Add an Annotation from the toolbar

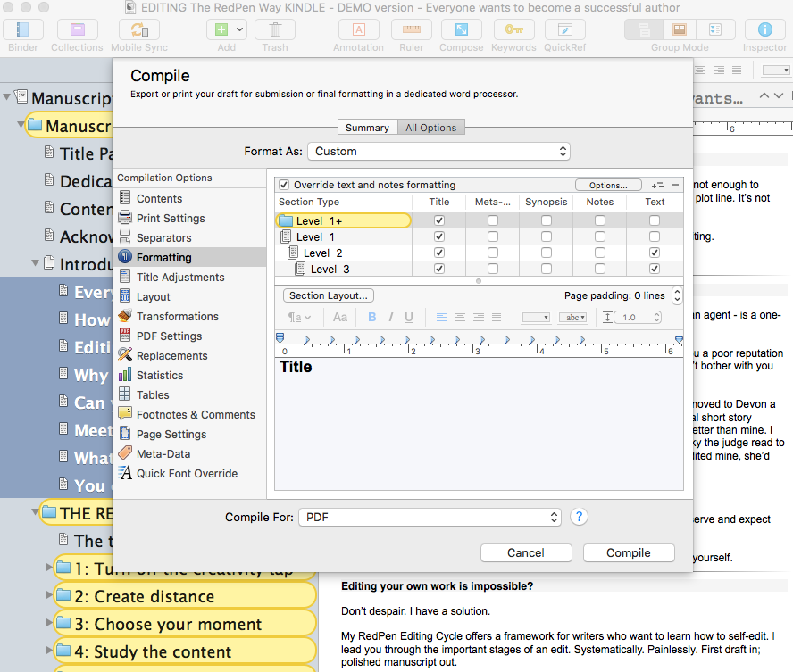[x=358, y=29]
